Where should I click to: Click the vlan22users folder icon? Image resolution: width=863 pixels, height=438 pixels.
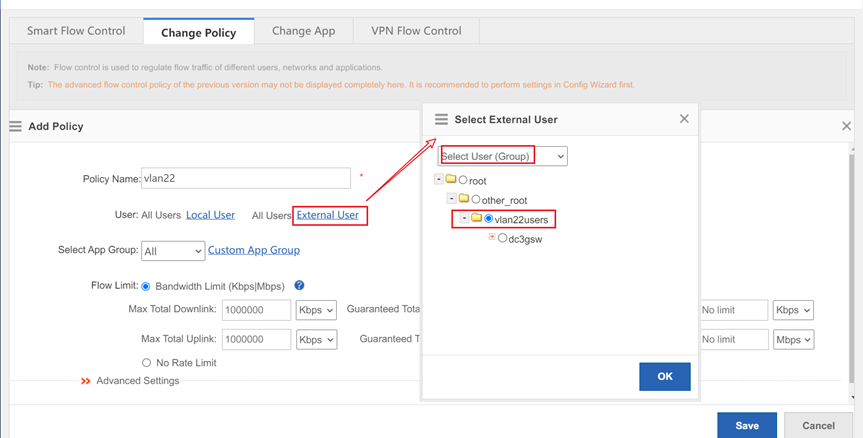(476, 218)
